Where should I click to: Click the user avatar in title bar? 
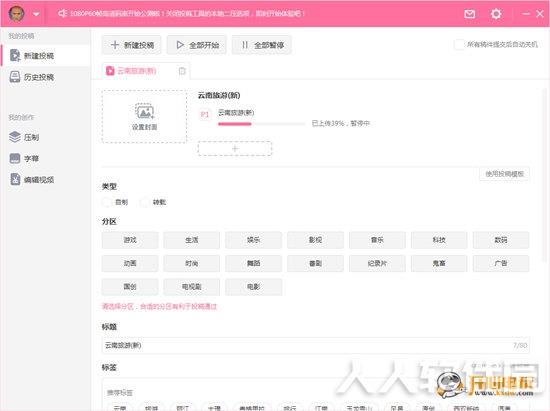16,14
